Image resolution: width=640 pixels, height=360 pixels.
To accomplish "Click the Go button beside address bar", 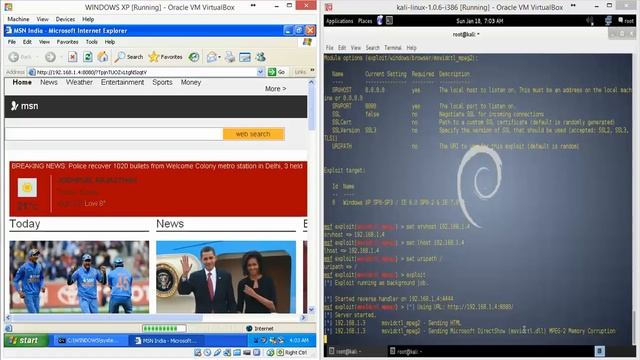I will (276, 72).
